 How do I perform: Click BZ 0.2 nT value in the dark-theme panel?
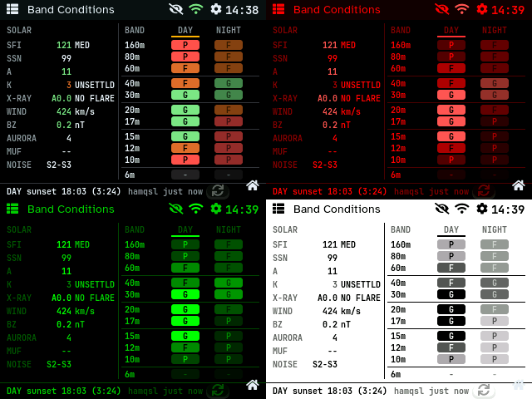coord(70,125)
